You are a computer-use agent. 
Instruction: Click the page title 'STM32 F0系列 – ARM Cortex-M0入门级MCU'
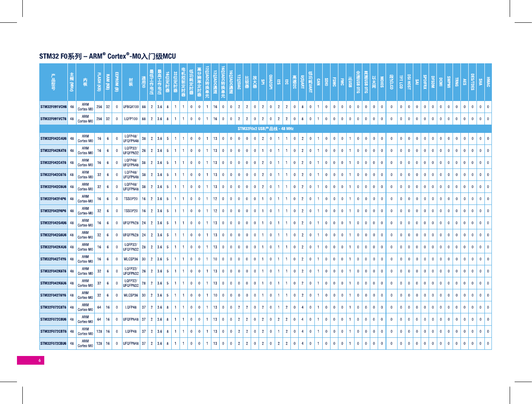click(108, 56)
